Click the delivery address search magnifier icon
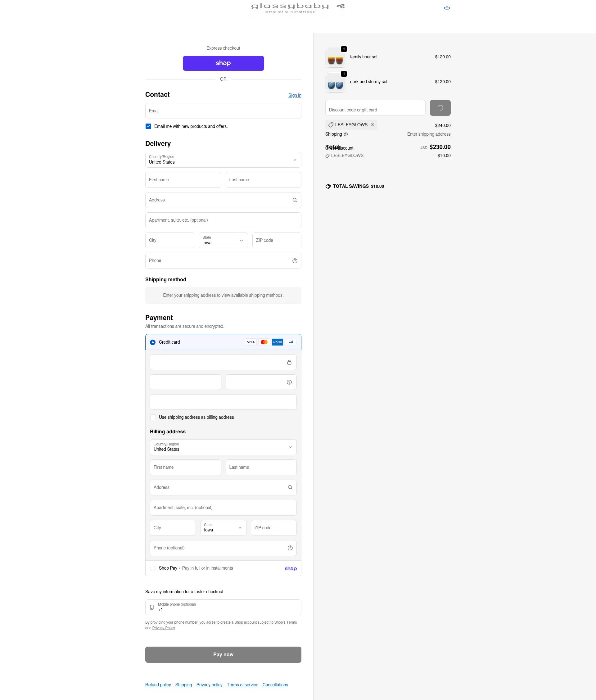The height and width of the screenshot is (700, 596). 295,200
